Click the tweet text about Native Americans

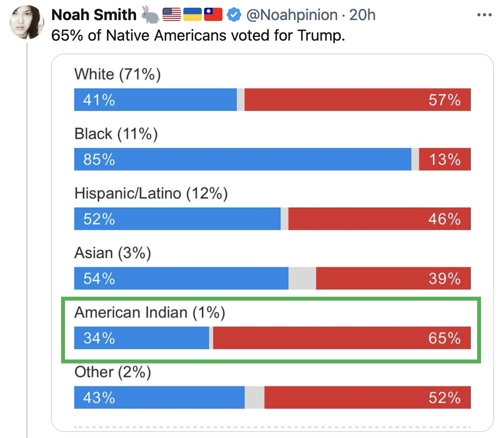tap(198, 35)
